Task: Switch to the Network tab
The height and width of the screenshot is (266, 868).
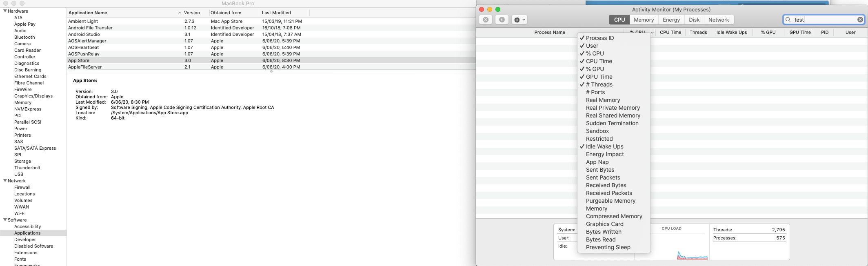Action: 719,20
